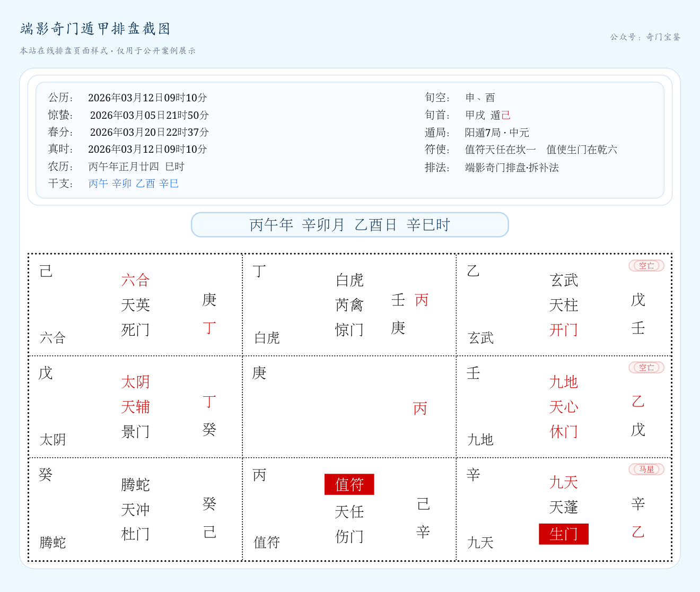Select the 公历 row date value

click(147, 98)
